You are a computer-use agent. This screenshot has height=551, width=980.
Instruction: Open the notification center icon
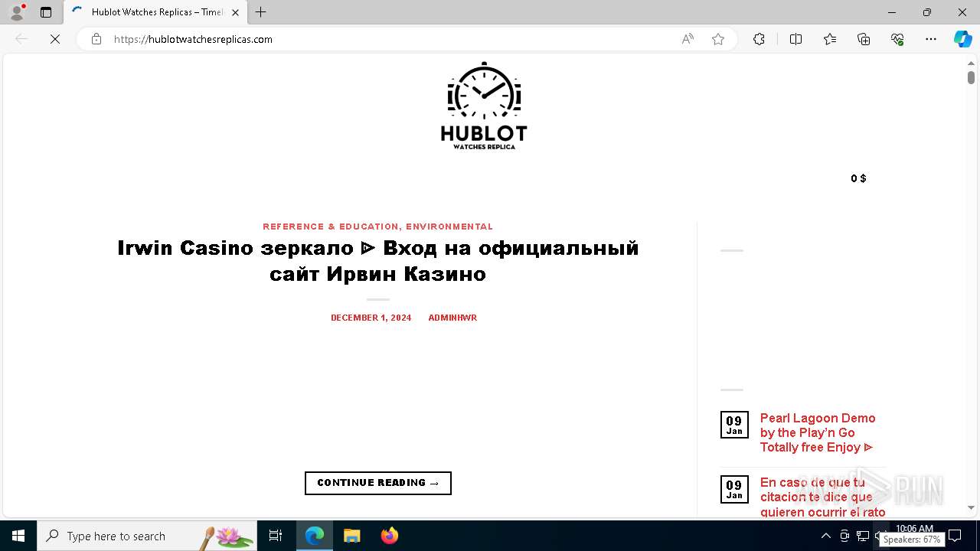[954, 536]
